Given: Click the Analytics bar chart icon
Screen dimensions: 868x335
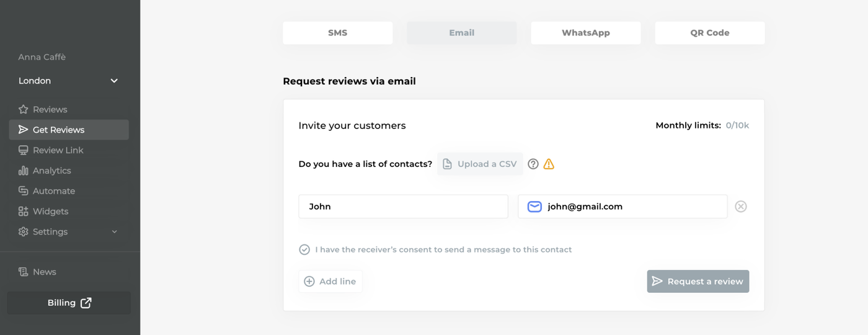Looking at the screenshot, I should 24,171.
